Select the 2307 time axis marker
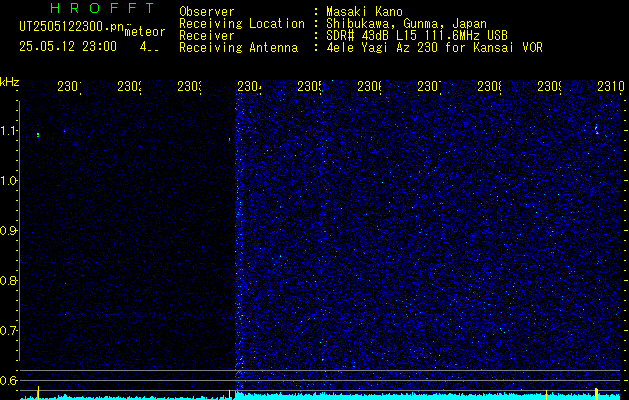The height and width of the screenshot is (400, 629). tap(429, 86)
